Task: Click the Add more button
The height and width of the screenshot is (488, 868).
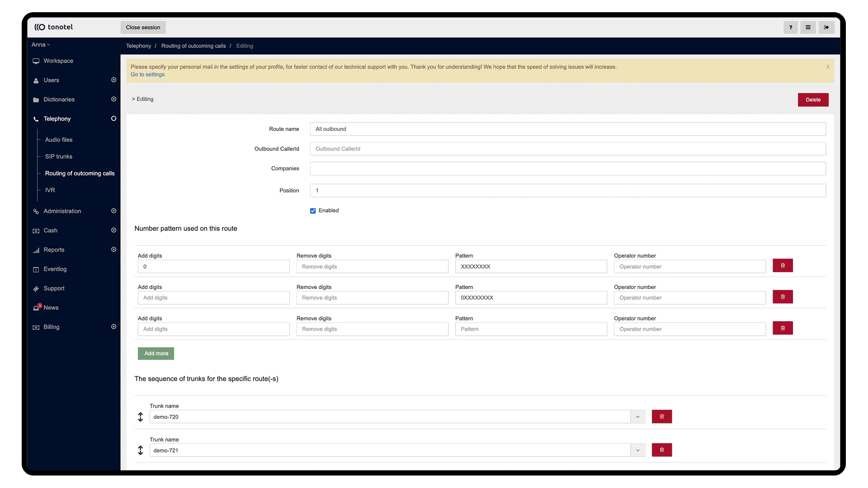Action: point(156,354)
